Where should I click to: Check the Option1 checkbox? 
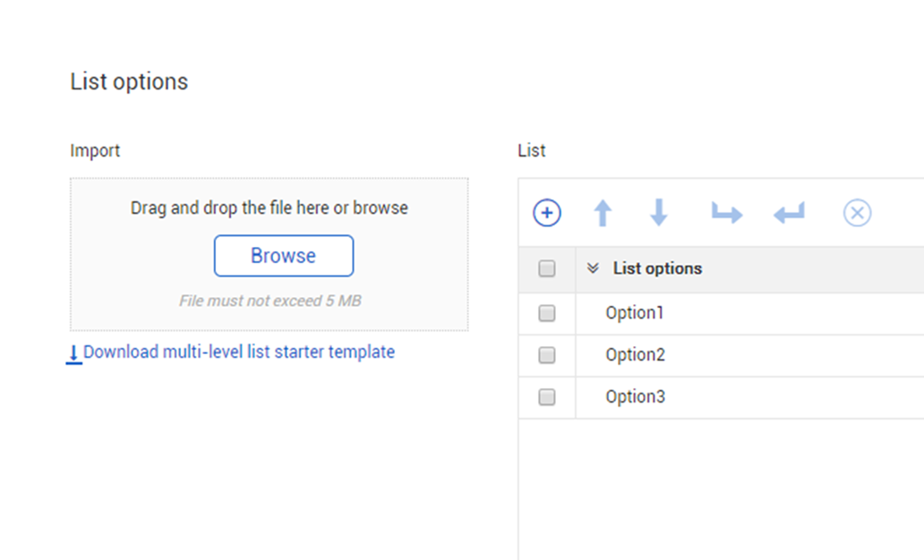click(547, 313)
